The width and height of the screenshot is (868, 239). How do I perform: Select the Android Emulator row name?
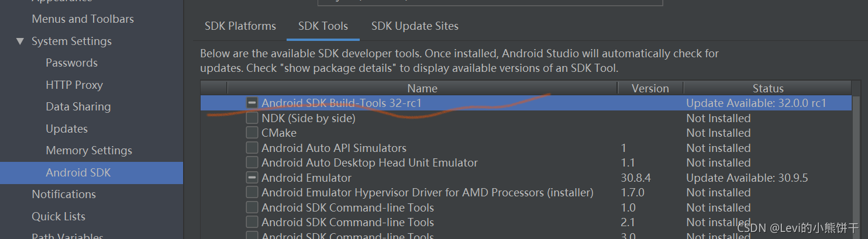[306, 178]
